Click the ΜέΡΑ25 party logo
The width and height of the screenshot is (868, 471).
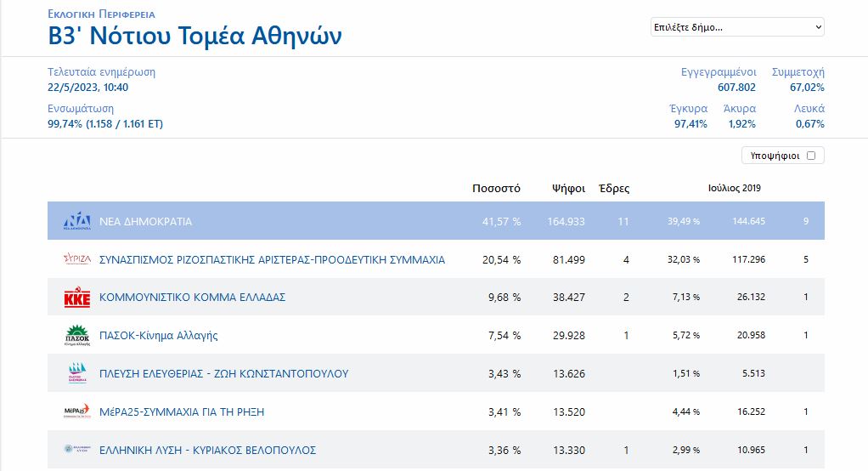click(76, 411)
